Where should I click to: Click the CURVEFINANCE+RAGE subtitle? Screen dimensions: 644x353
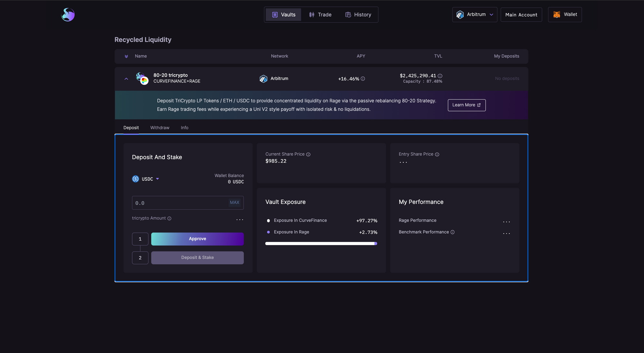coord(177,81)
